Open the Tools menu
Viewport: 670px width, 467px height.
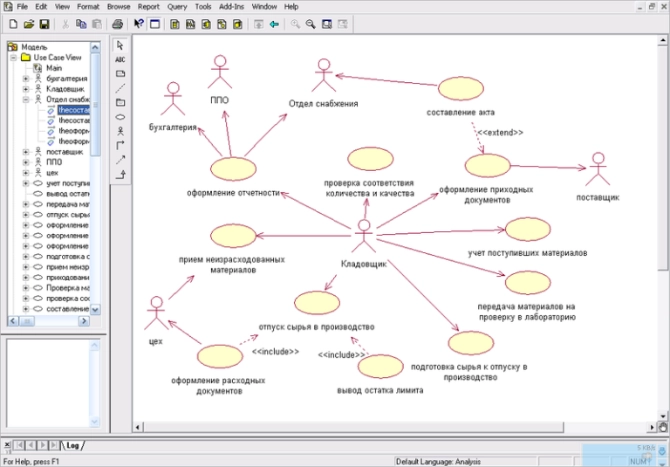203,6
